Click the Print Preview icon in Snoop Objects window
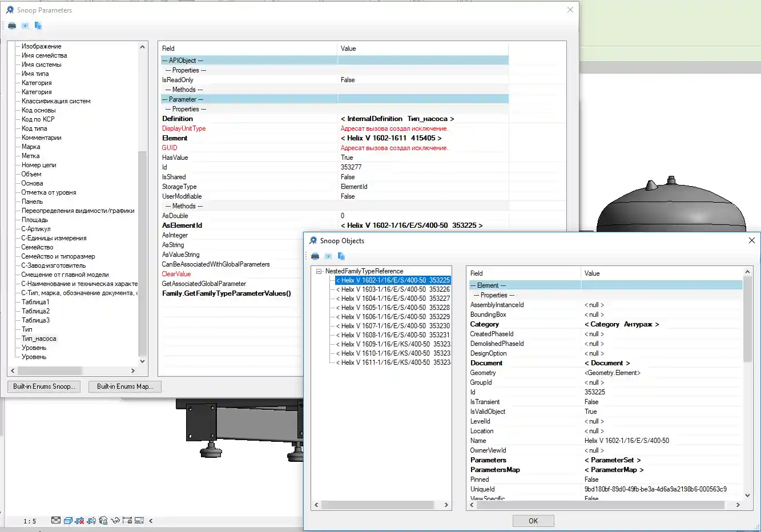761x532 pixels. (x=328, y=256)
